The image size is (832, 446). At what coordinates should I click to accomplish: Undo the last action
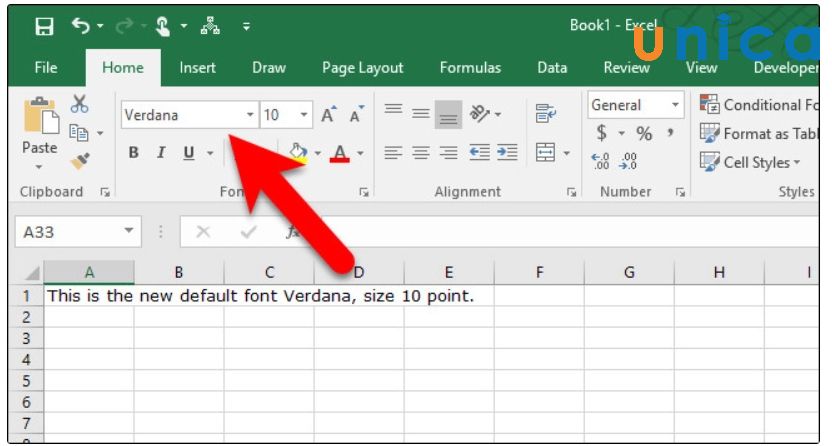pos(81,25)
